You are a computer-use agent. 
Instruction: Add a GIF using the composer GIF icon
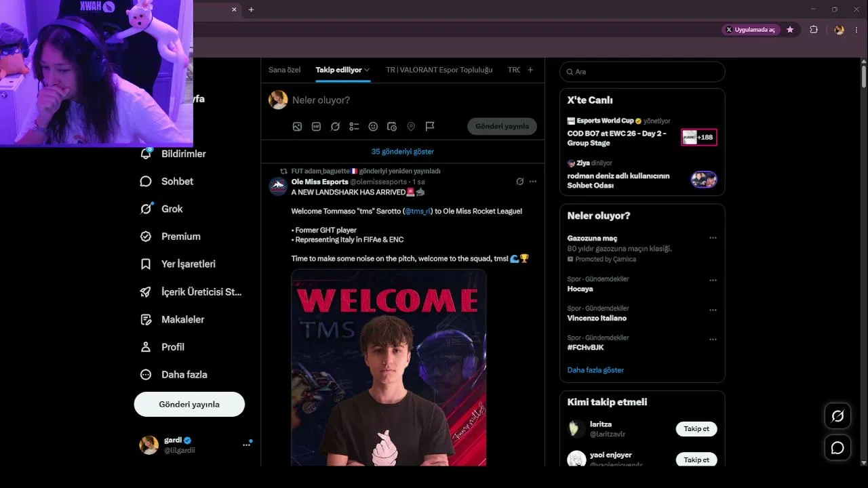click(x=316, y=127)
